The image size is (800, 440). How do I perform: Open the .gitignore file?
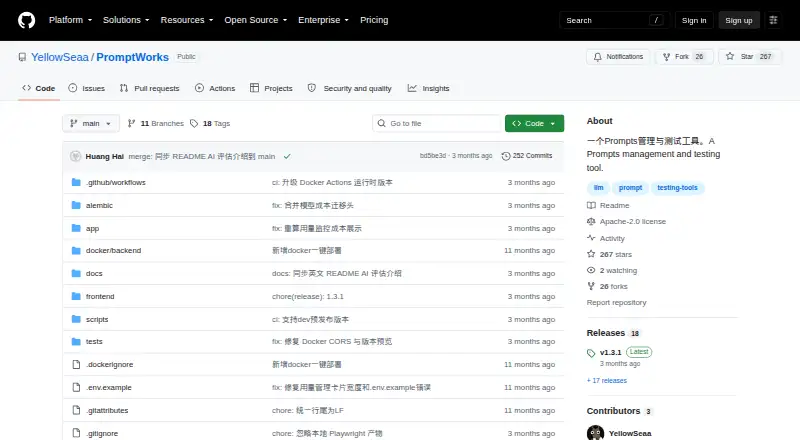(x=102, y=433)
